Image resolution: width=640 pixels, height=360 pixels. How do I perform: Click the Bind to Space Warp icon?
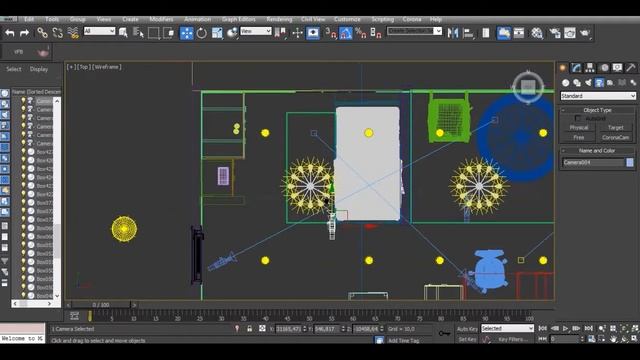tap(73, 33)
